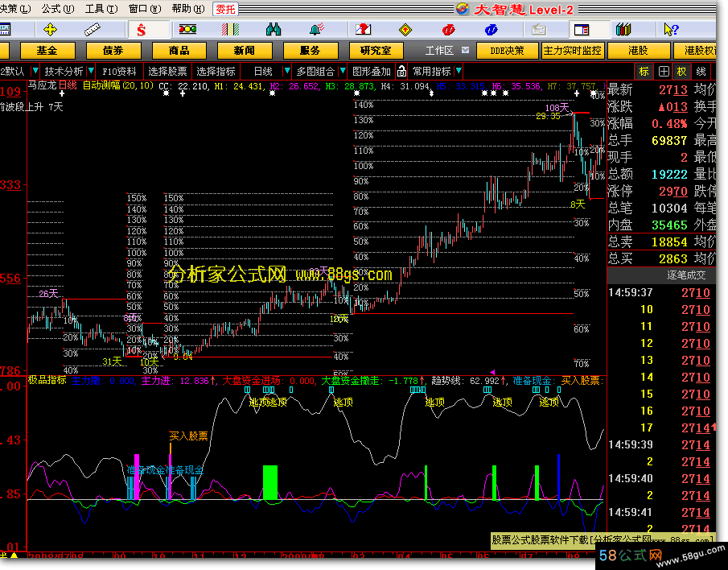Click the 大智慧 globe logo icon
Screen dimensions: 728x570
pos(463,8)
